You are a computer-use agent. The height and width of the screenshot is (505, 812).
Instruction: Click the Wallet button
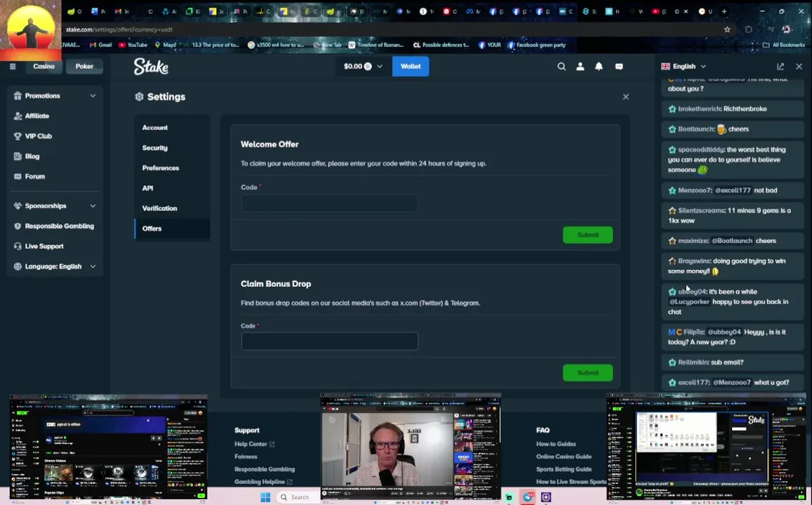coord(410,66)
